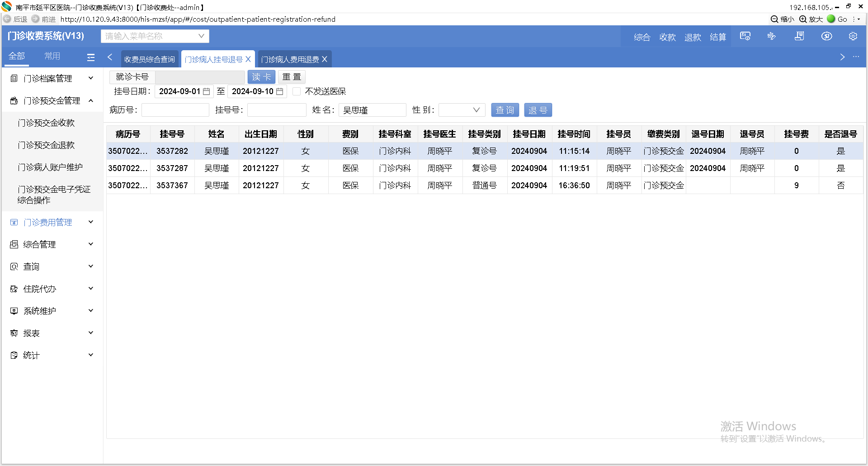This screenshot has height=466, width=868.
Task: Click the chart-with-pen icon in header
Action: 772,36
